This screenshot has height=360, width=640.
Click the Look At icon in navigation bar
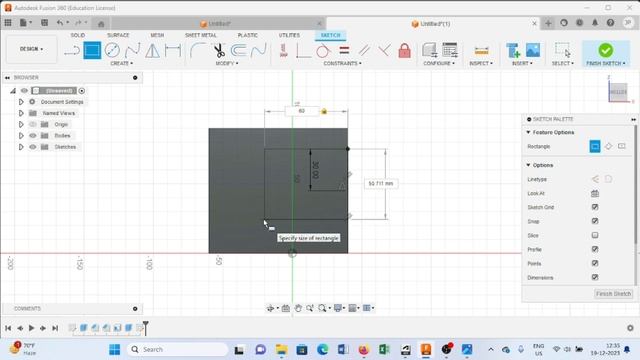(x=286, y=308)
